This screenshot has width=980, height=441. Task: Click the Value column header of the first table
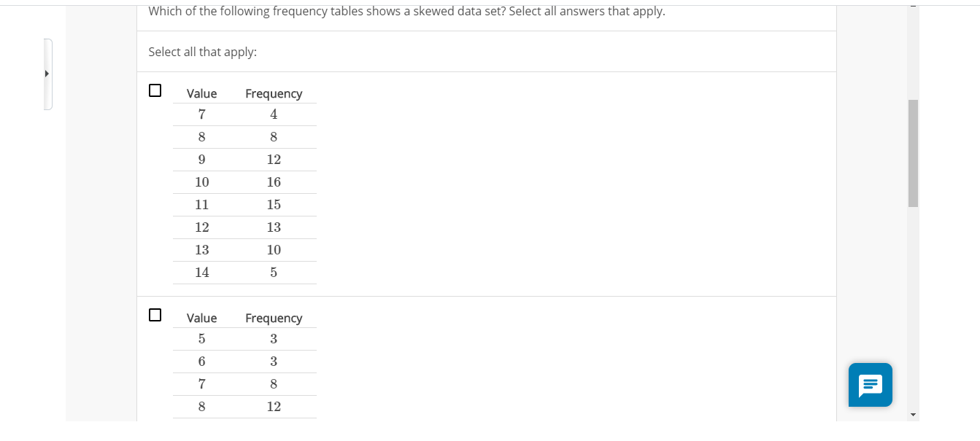pyautogui.click(x=201, y=93)
